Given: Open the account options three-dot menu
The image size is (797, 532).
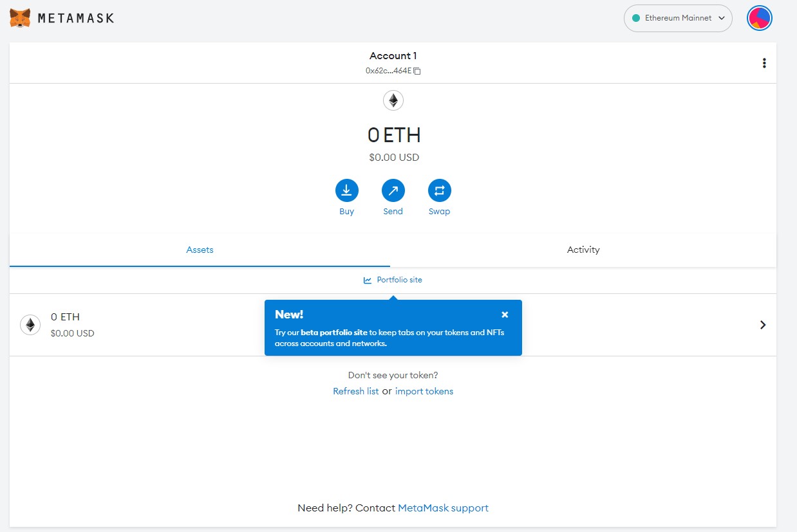Looking at the screenshot, I should pyautogui.click(x=764, y=63).
